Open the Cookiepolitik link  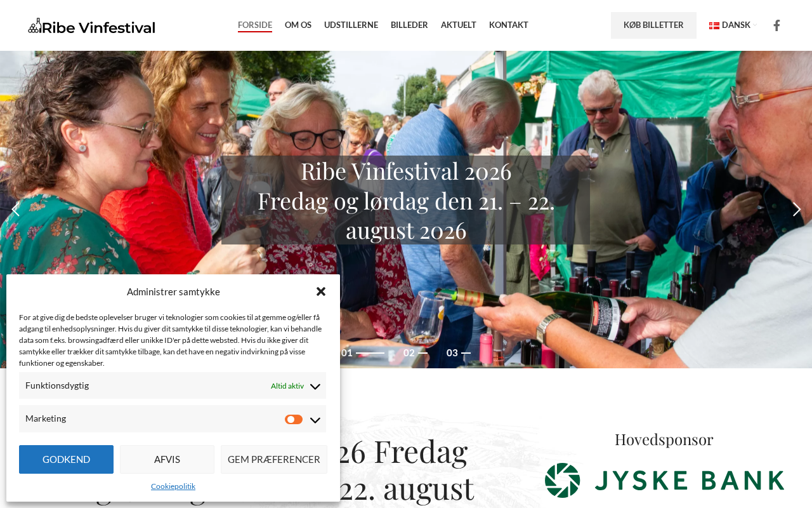coord(173,486)
